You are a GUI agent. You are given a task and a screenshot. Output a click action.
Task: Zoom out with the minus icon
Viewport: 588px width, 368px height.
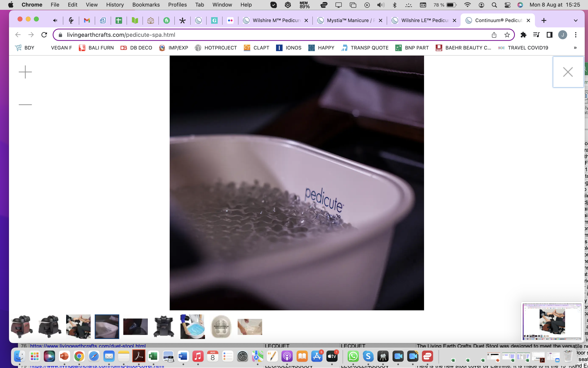click(25, 105)
